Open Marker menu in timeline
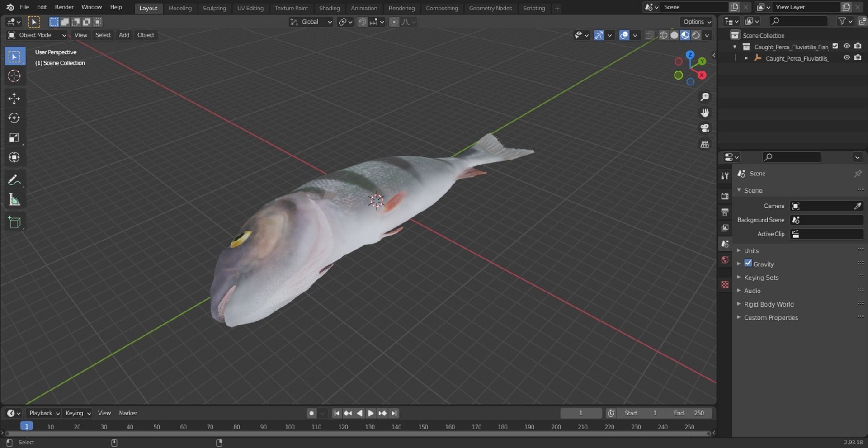The width and height of the screenshot is (868, 448). 128,413
